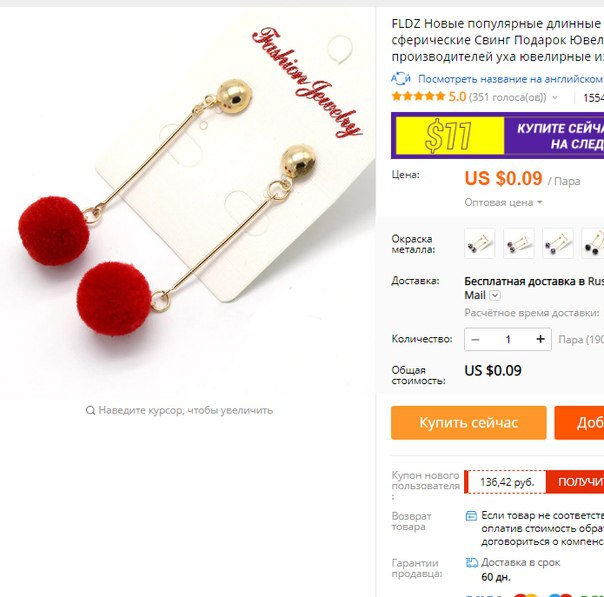The image size is (604, 597).
Task: Select the first metal color variant thumbnail
Action: [x=480, y=243]
